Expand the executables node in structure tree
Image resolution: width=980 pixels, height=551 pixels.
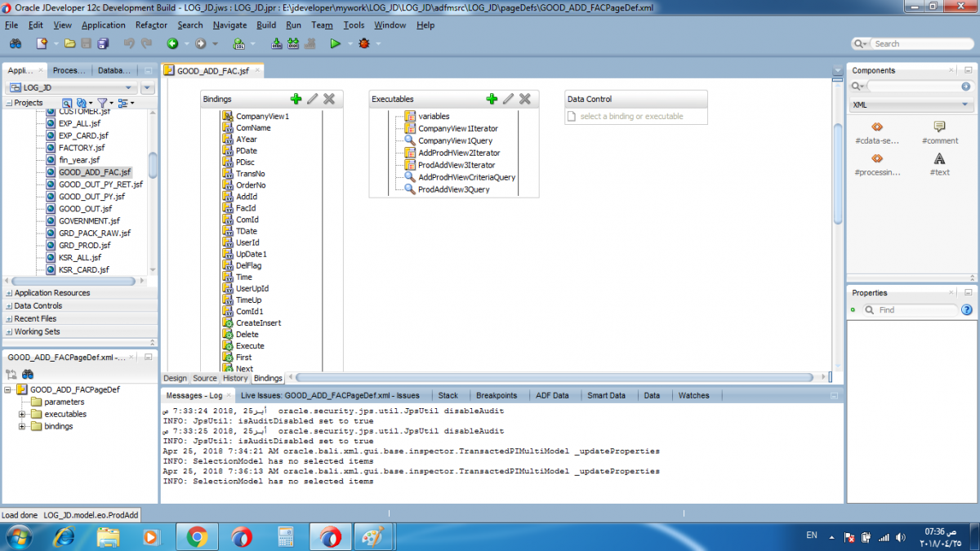pyautogui.click(x=22, y=414)
